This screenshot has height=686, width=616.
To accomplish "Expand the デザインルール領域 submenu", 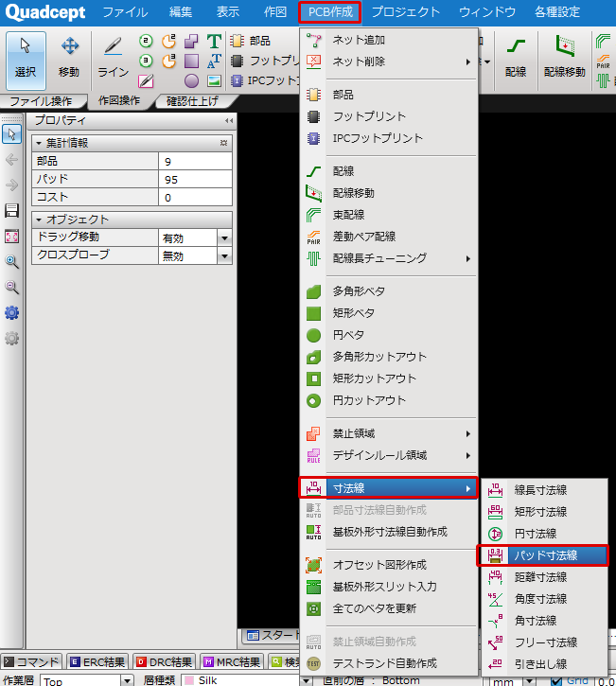I will click(389, 455).
